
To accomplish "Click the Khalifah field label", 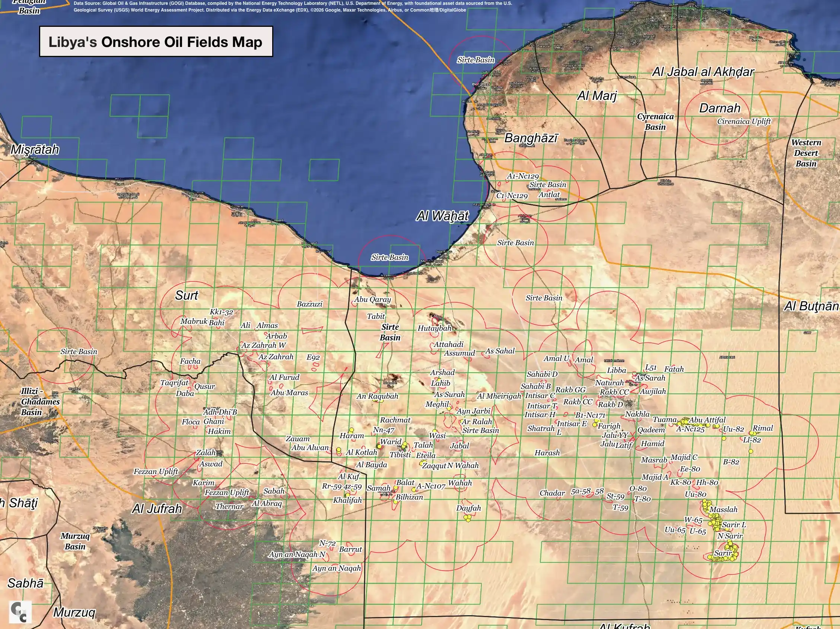I will click(347, 500).
